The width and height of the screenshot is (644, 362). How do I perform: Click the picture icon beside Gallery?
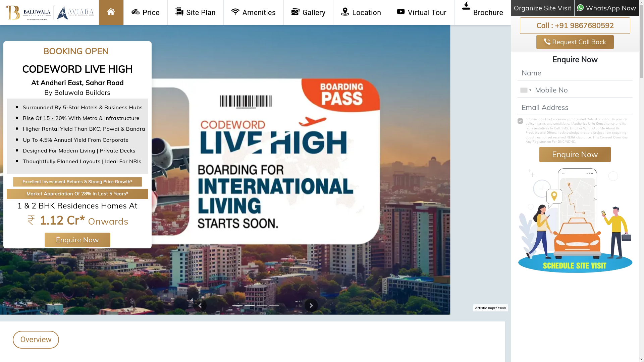[296, 12]
